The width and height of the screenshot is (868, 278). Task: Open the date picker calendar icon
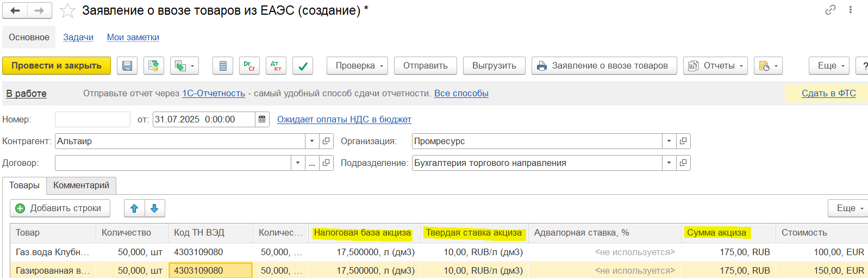[x=262, y=119]
